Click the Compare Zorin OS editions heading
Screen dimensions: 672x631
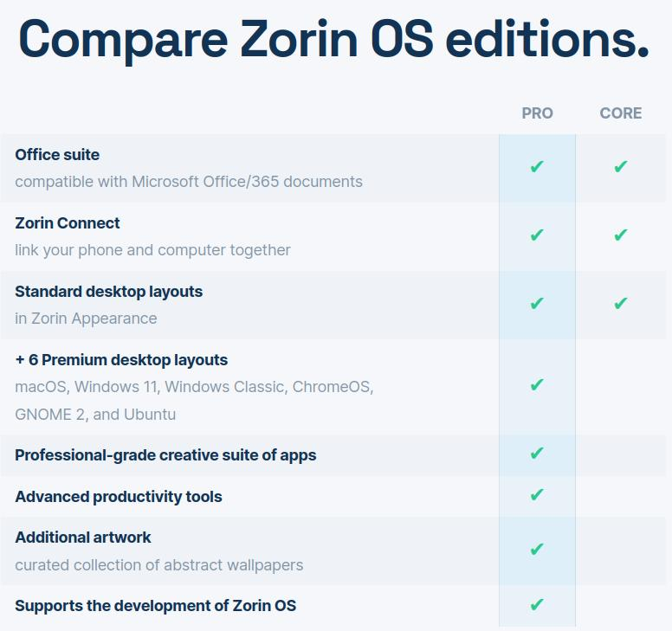(x=333, y=40)
